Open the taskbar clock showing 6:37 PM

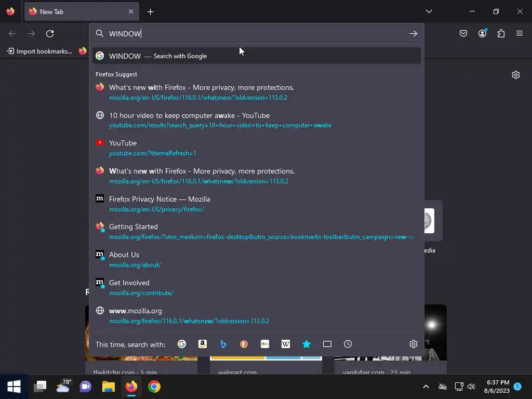497,387
